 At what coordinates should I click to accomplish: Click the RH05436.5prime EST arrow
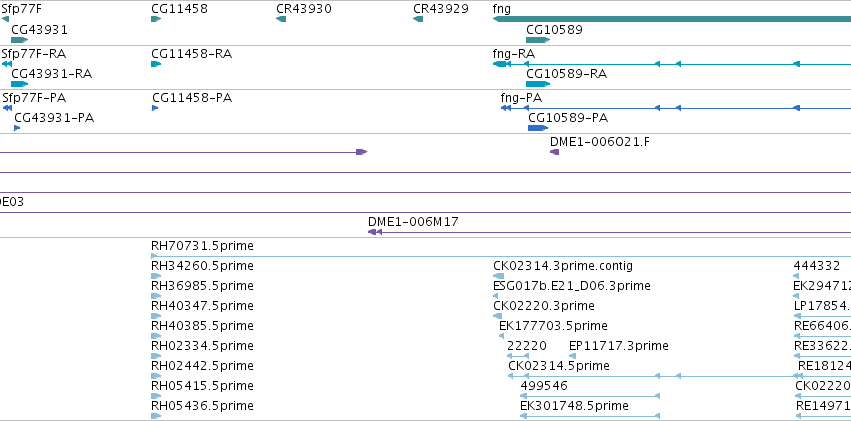coord(156,416)
